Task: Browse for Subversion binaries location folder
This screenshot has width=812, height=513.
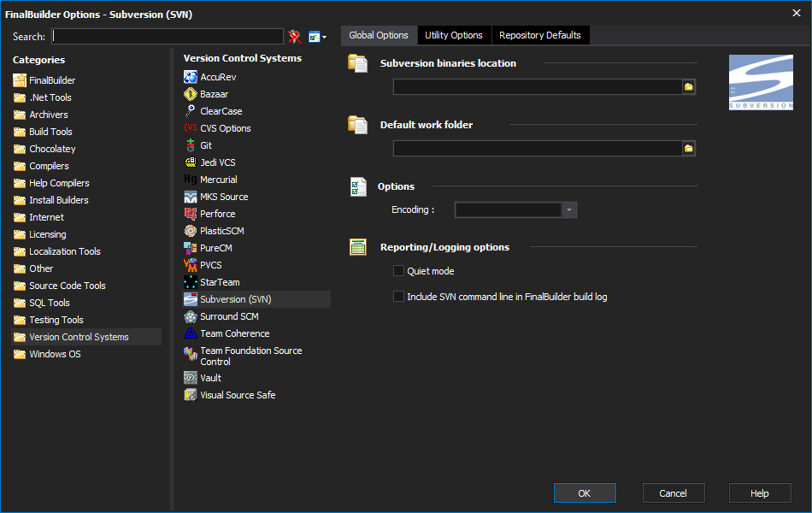Action: [x=689, y=87]
